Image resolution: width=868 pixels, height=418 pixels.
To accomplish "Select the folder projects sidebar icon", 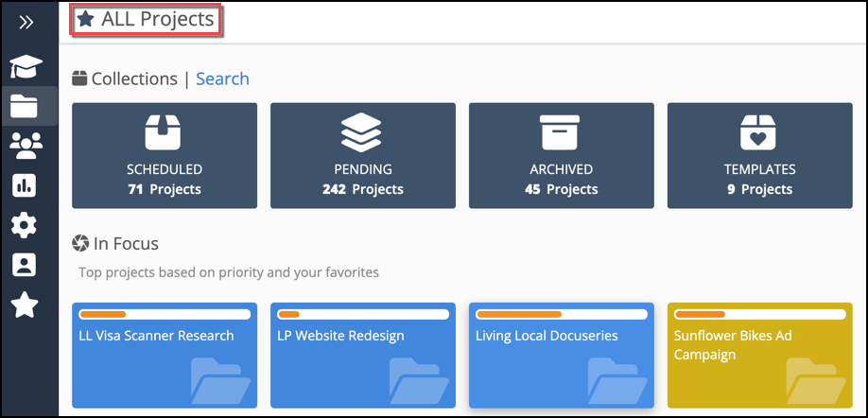I will (26, 106).
